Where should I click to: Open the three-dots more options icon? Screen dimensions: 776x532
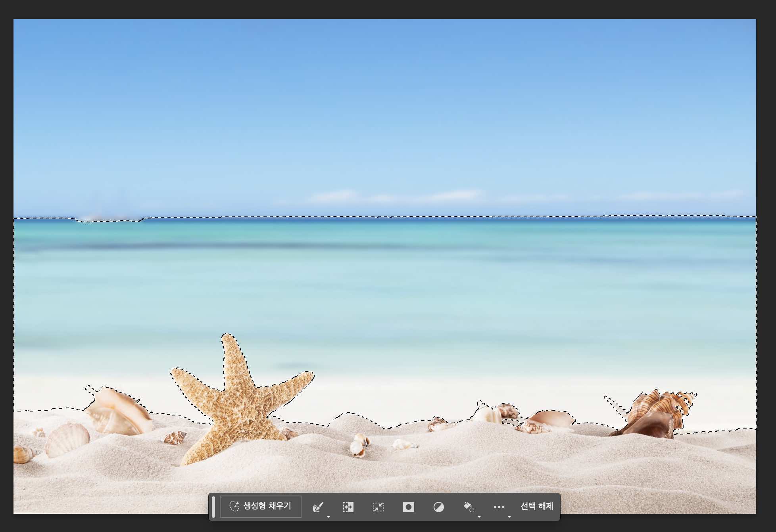point(499,507)
